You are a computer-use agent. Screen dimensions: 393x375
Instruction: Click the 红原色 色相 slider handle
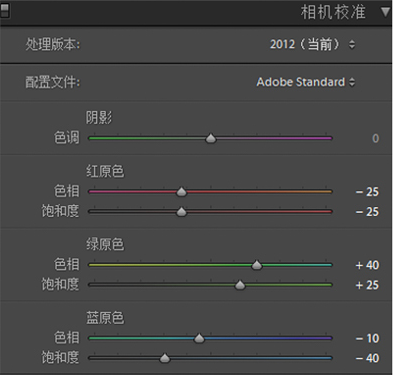(x=181, y=192)
